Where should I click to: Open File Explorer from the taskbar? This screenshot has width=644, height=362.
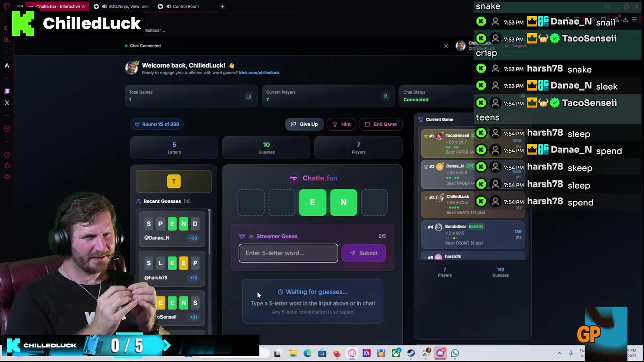point(293,353)
